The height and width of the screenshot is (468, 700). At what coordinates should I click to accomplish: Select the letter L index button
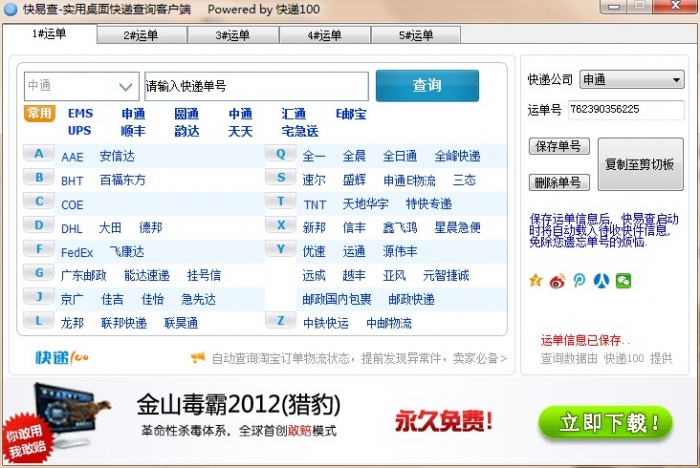[39, 320]
